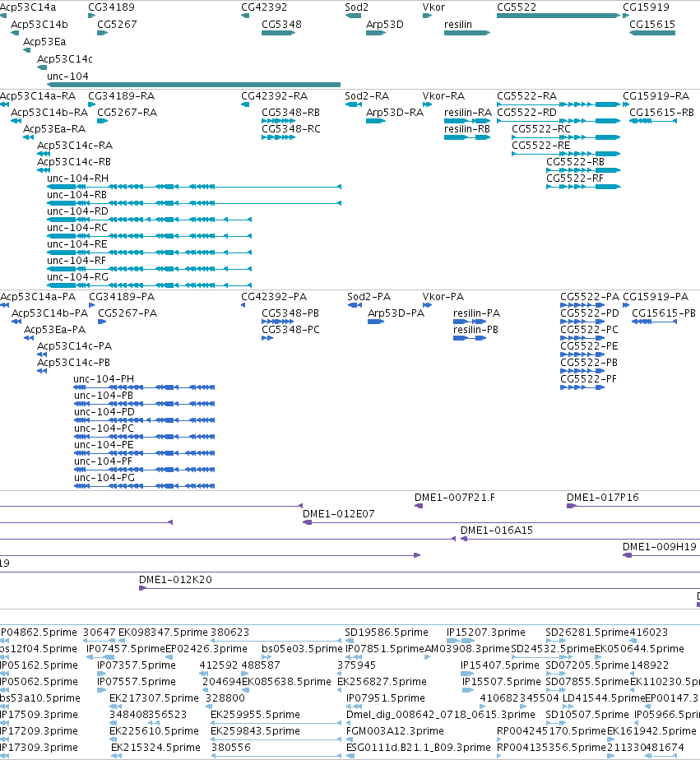Viewport: 700px width, 760px height.
Task: Click protein CG15615-PB
Action: pyautogui.click(x=654, y=322)
